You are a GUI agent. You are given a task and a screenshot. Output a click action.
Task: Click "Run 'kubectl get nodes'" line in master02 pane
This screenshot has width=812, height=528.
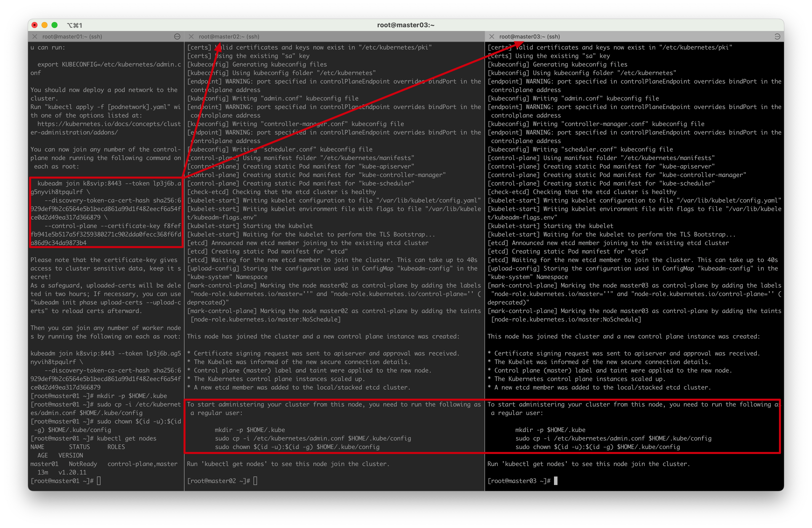pyautogui.click(x=288, y=464)
